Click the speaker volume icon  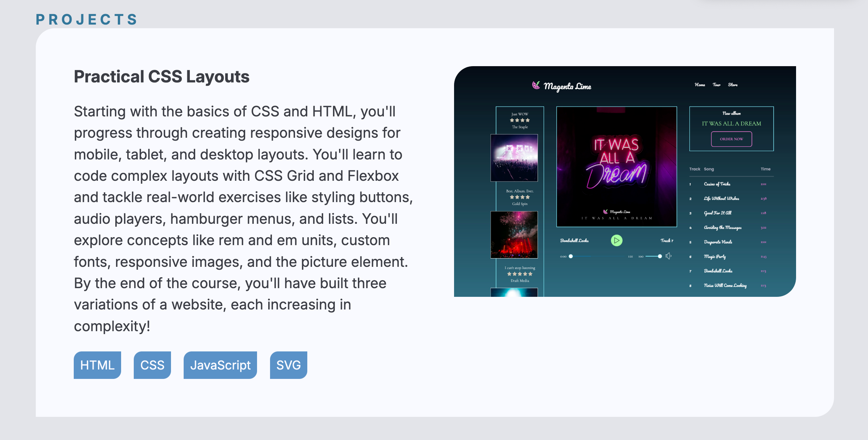click(668, 256)
